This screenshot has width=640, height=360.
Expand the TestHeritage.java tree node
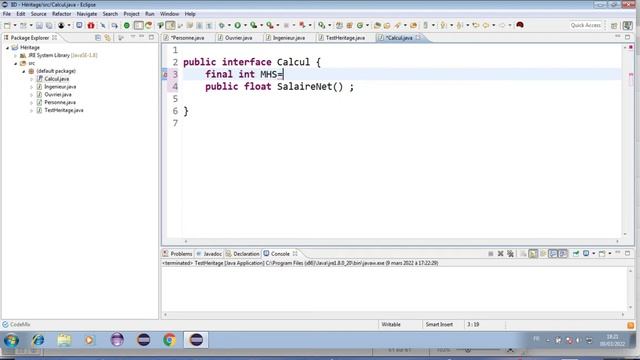[x=31, y=110]
